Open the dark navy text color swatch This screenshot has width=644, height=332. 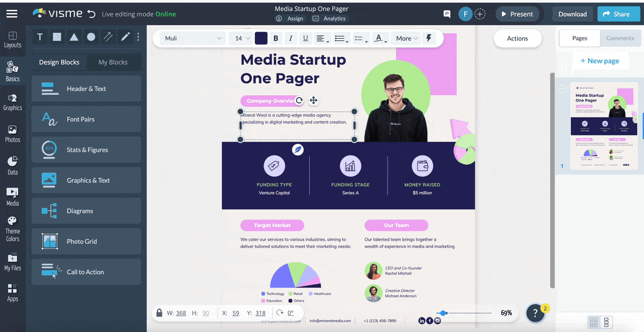point(261,38)
